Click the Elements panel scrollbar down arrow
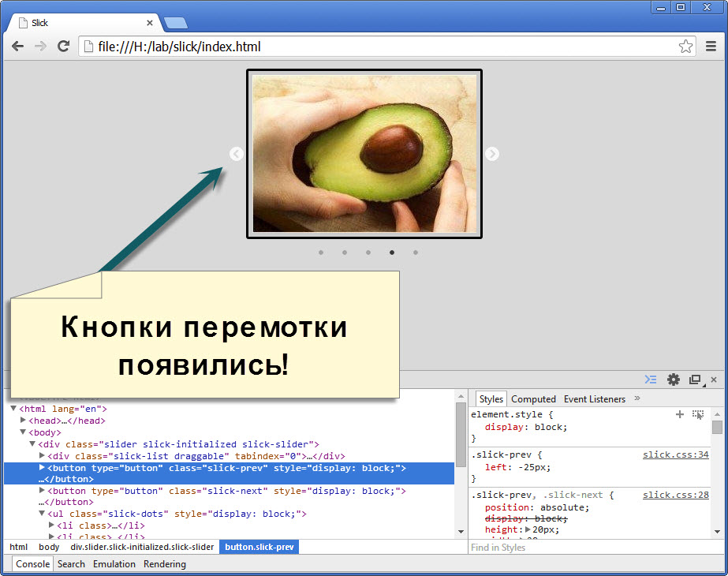The image size is (728, 576). coord(461,531)
